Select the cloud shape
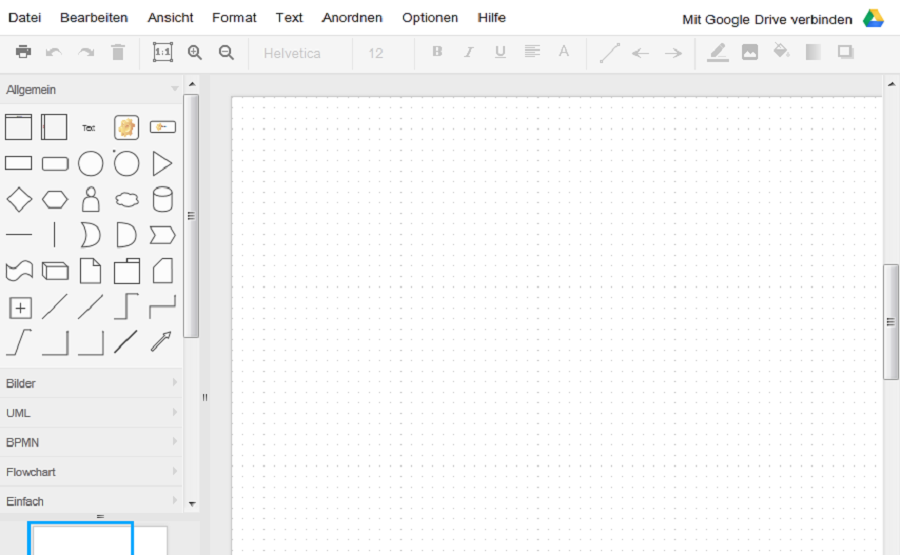The height and width of the screenshot is (555, 900). coord(127,200)
